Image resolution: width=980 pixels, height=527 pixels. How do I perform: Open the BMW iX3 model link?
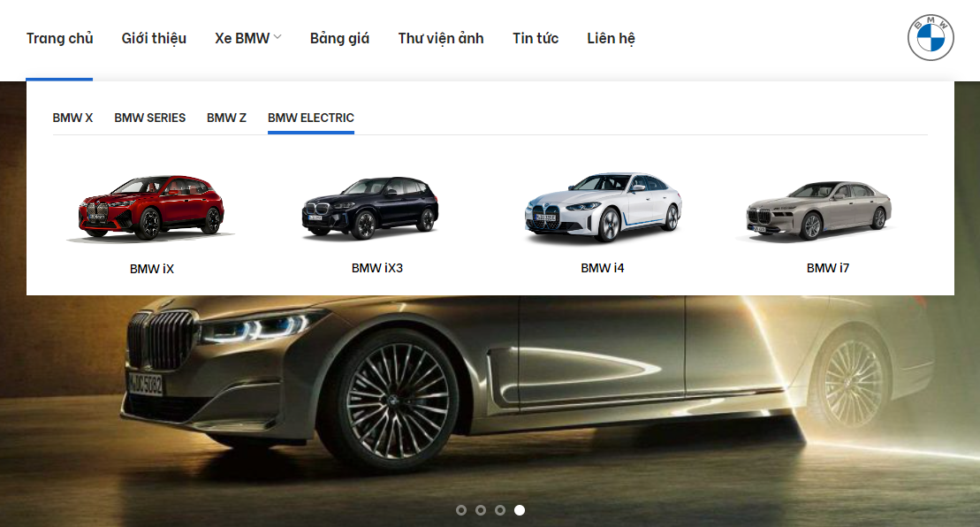[377, 268]
